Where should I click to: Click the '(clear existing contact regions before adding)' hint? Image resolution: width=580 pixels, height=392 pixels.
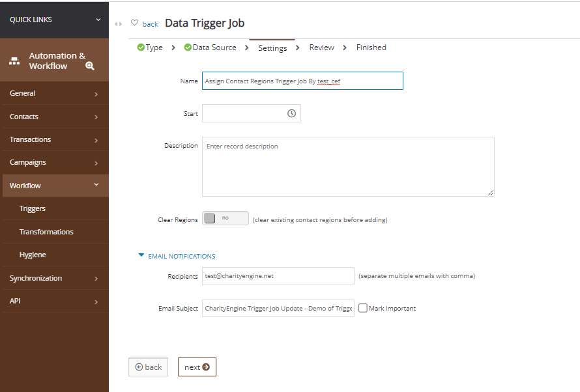pos(320,220)
